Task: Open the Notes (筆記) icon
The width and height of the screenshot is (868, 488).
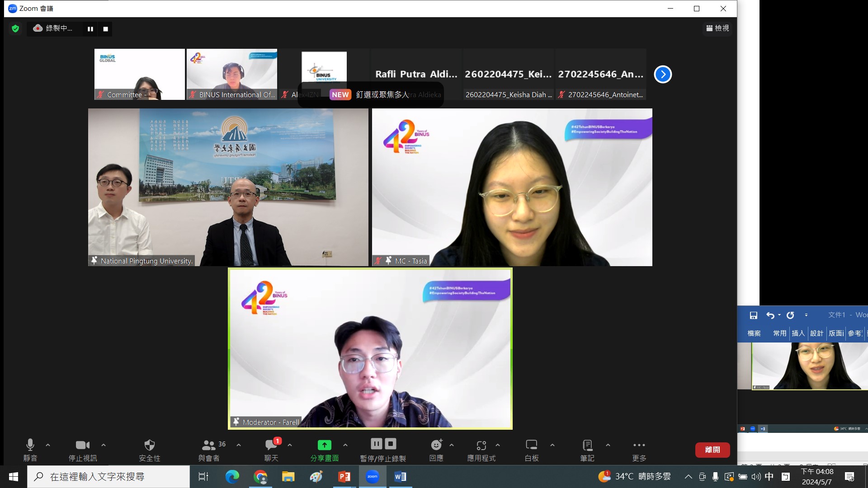Action: (587, 445)
